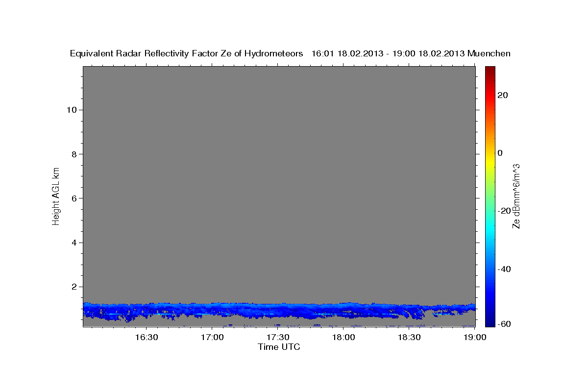Click the colorbar value '-40'

coord(505,269)
